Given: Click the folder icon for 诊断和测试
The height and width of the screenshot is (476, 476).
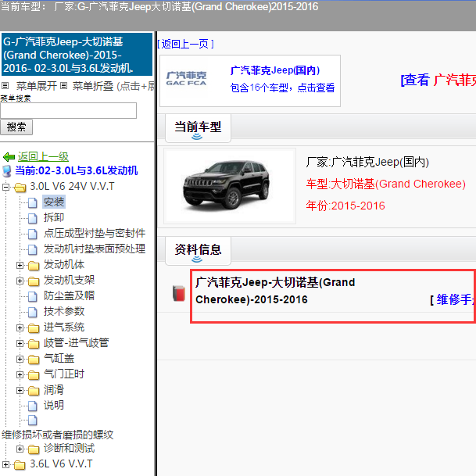Looking at the screenshot, I should 34,449.
